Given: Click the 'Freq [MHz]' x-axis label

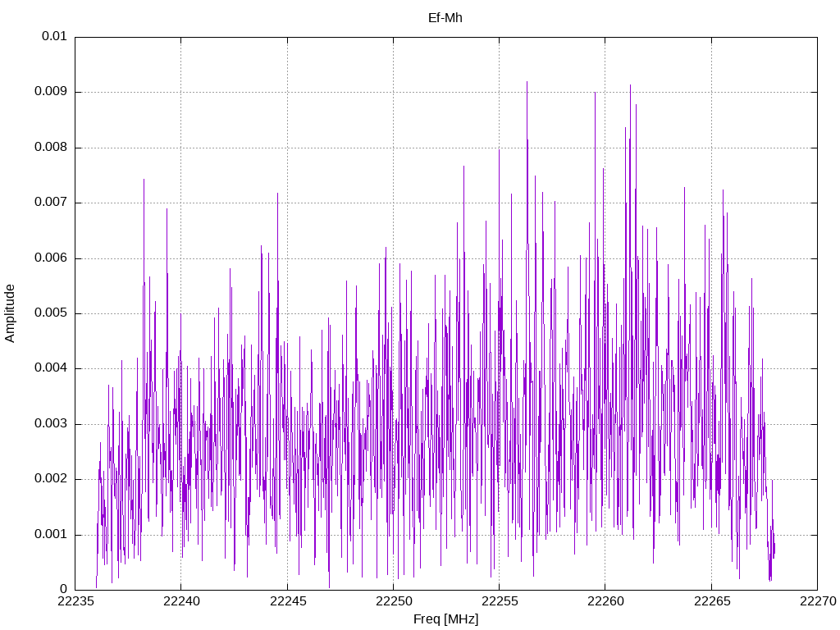Looking at the screenshot, I should click(445, 619).
